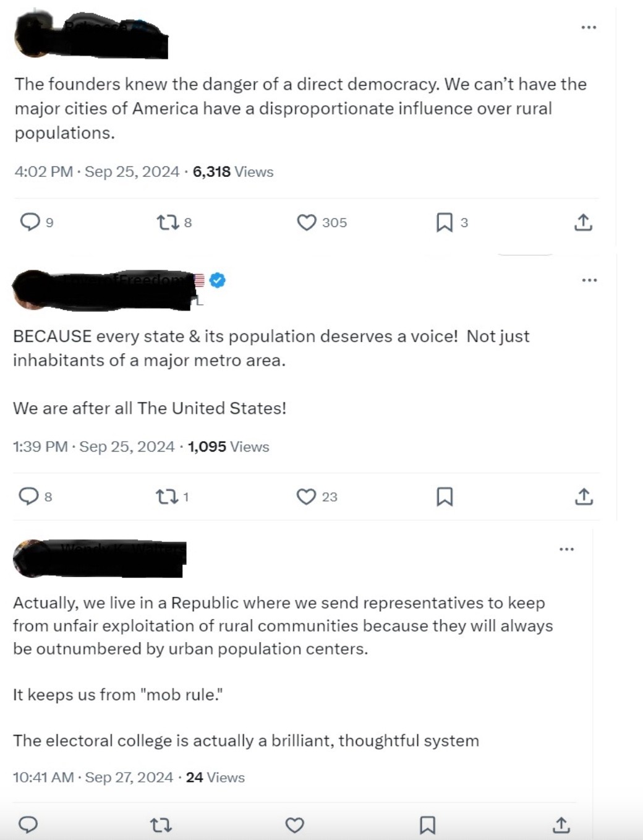The image size is (643, 840).
Task: Open the 10:41 AM Sep 27 timestamp
Action: click(93, 778)
